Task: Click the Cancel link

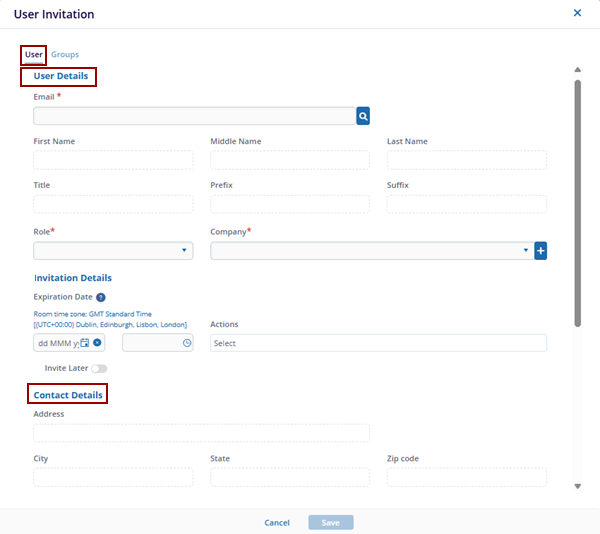Action: point(277,523)
